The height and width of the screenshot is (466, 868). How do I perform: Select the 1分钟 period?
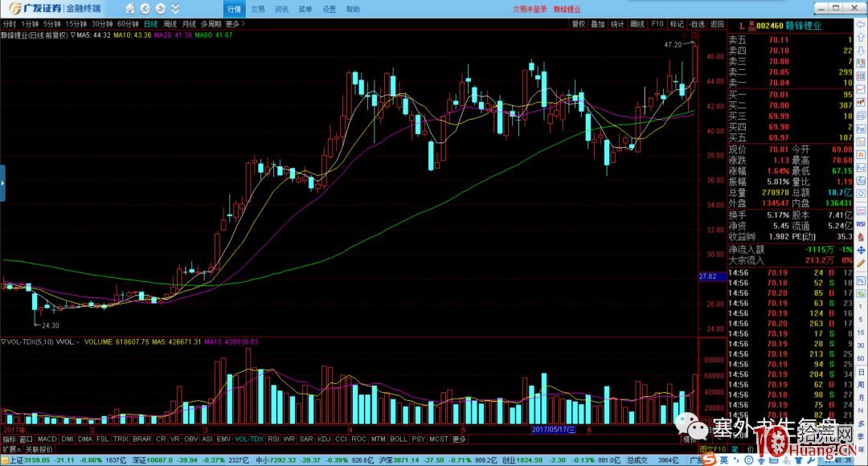coord(30,24)
